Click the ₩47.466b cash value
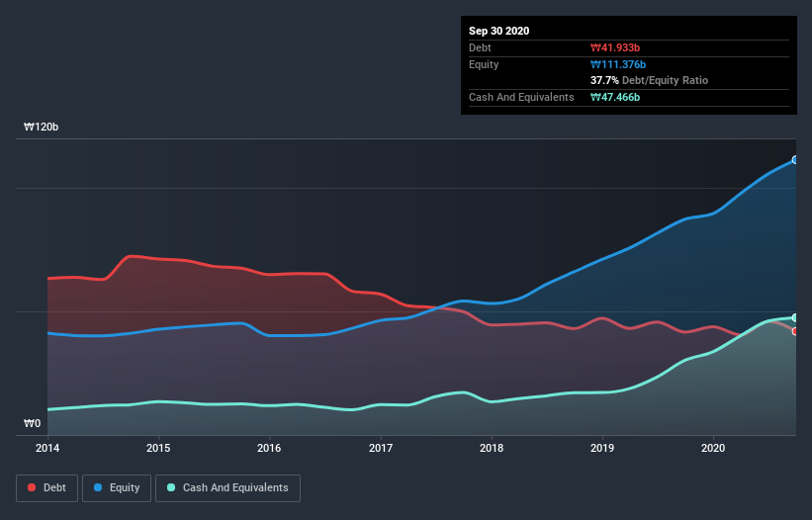 [x=615, y=97]
